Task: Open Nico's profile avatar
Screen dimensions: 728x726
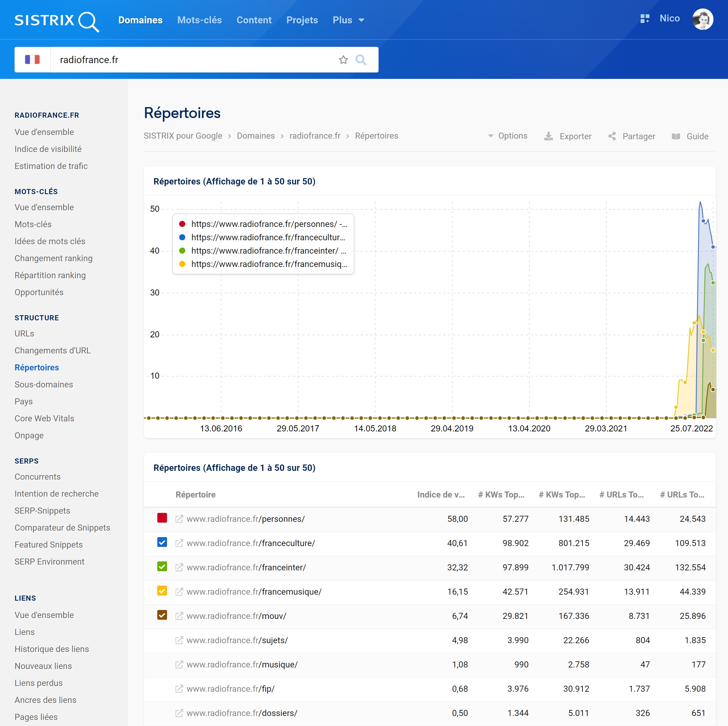Action: pos(703,19)
